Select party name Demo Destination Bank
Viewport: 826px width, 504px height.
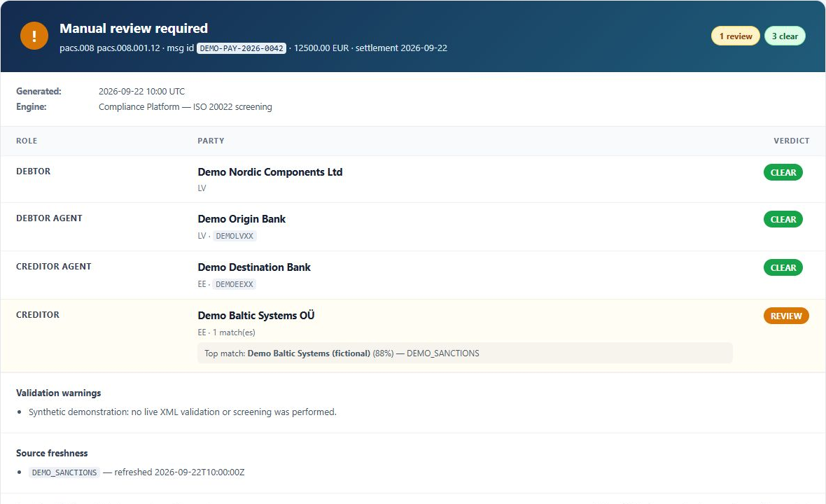pyautogui.click(x=254, y=267)
